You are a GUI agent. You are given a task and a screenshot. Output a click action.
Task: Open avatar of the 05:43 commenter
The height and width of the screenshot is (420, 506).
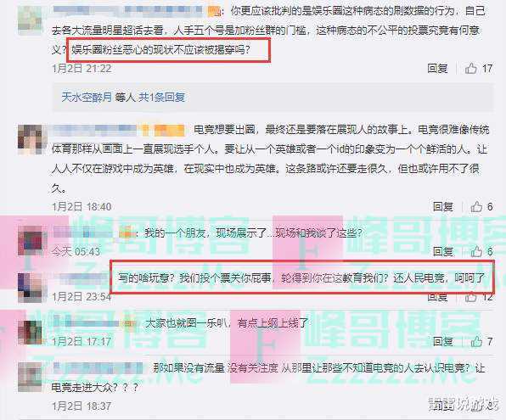pos(31,240)
